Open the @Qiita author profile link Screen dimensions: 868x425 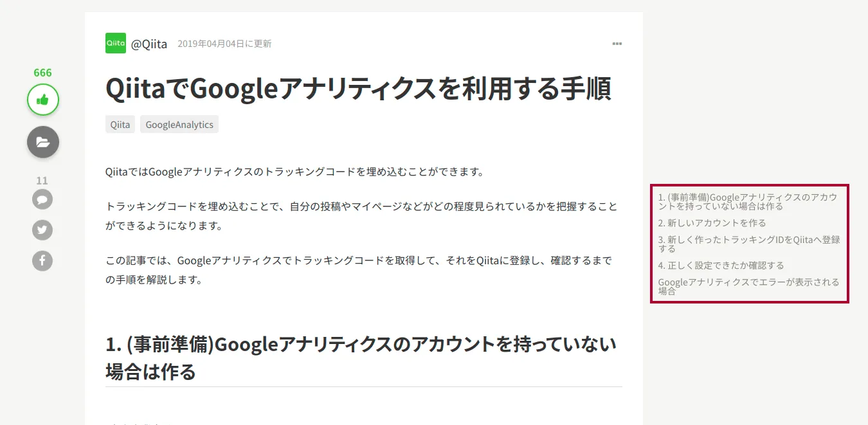149,44
